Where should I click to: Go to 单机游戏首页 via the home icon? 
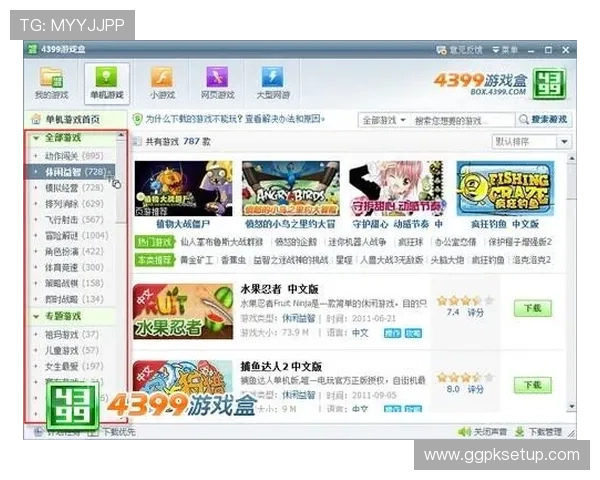point(36,119)
